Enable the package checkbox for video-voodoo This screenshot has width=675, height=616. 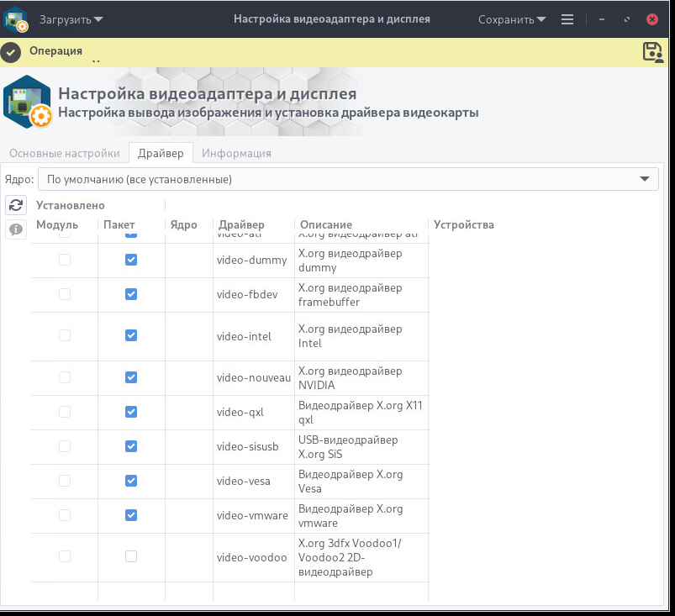point(131,556)
